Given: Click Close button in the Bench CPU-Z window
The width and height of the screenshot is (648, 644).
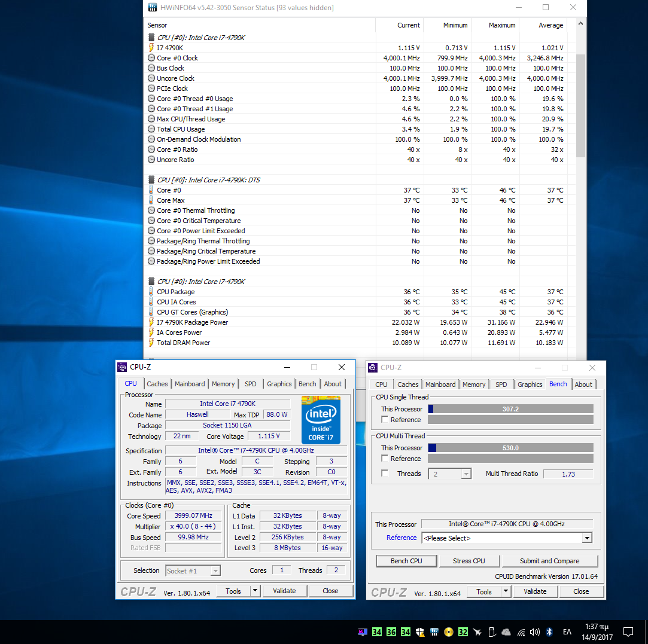Looking at the screenshot, I should pos(580,591).
